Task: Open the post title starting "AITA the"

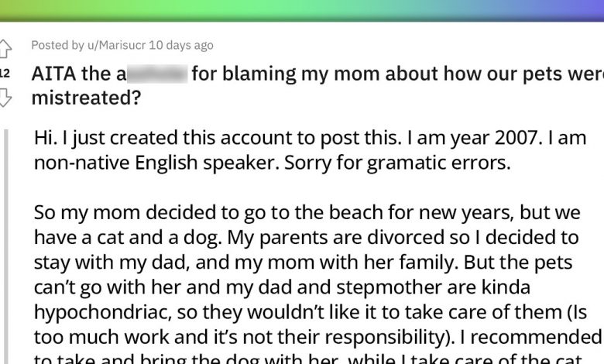Action: tap(310, 75)
